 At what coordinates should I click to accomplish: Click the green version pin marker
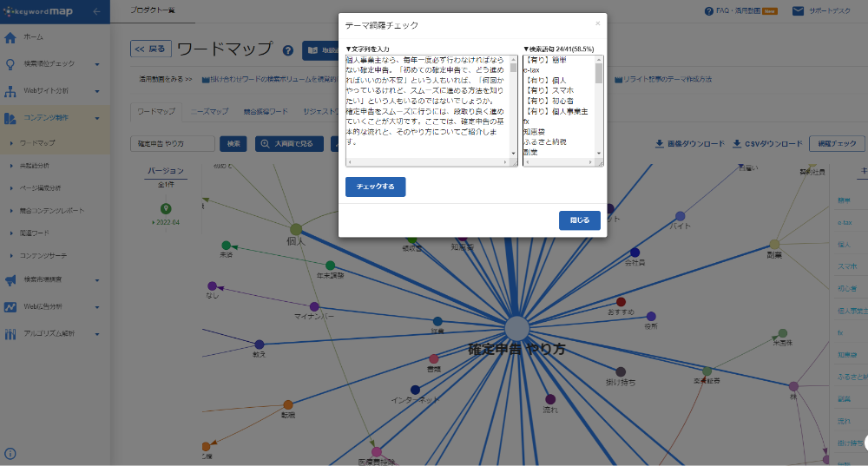(x=166, y=208)
